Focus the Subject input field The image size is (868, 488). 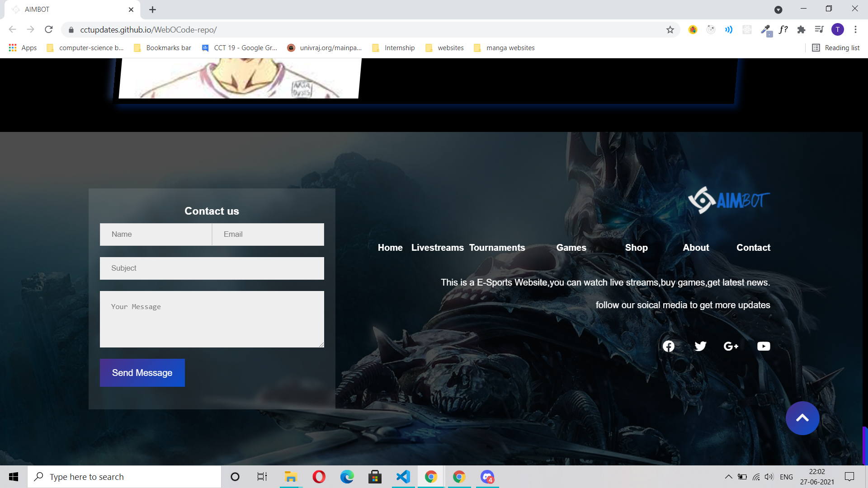212,268
